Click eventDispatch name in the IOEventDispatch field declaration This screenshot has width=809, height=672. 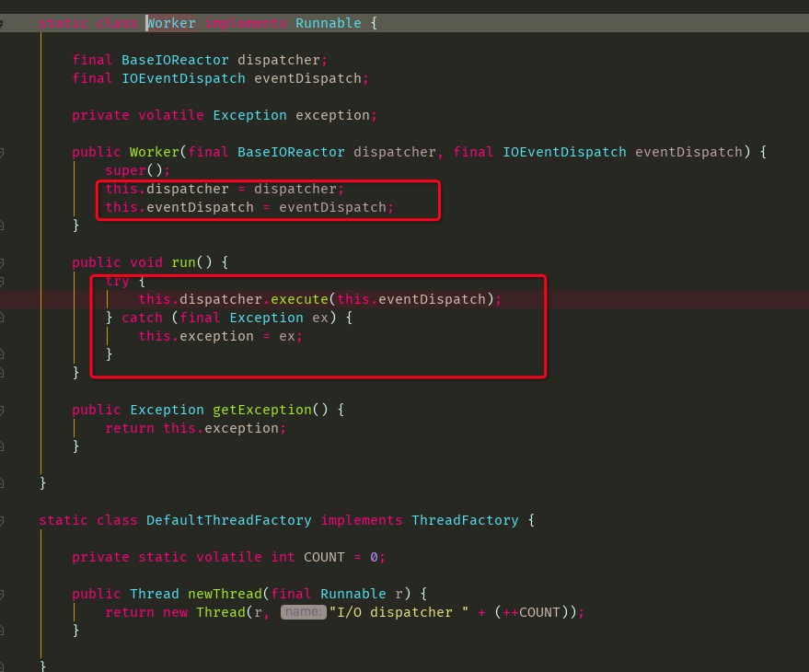tap(307, 78)
